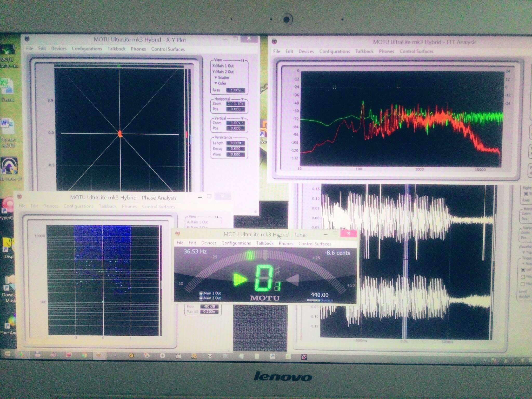Screen dimensions: 532x399
Task: Click the Axes 100% brightness field
Action: 235,90
